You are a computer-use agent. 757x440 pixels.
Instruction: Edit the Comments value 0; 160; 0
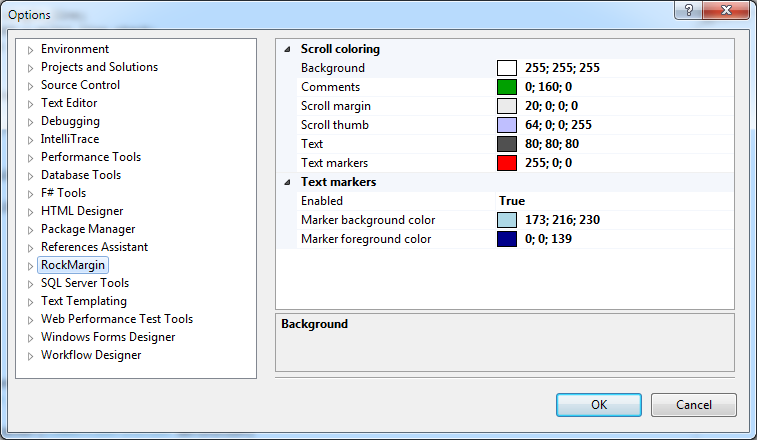click(x=548, y=87)
